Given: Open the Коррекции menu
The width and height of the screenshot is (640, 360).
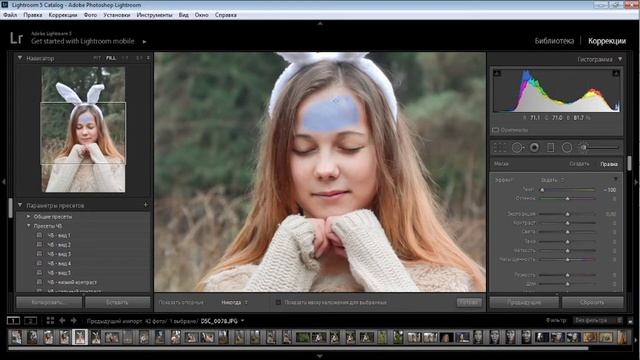Looking at the screenshot, I should tap(63, 15).
